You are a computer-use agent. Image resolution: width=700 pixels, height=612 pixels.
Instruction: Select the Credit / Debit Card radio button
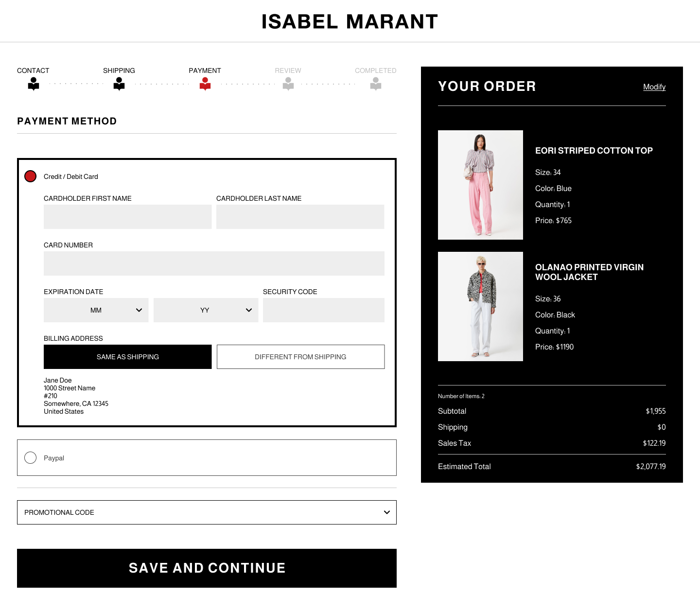tap(31, 176)
